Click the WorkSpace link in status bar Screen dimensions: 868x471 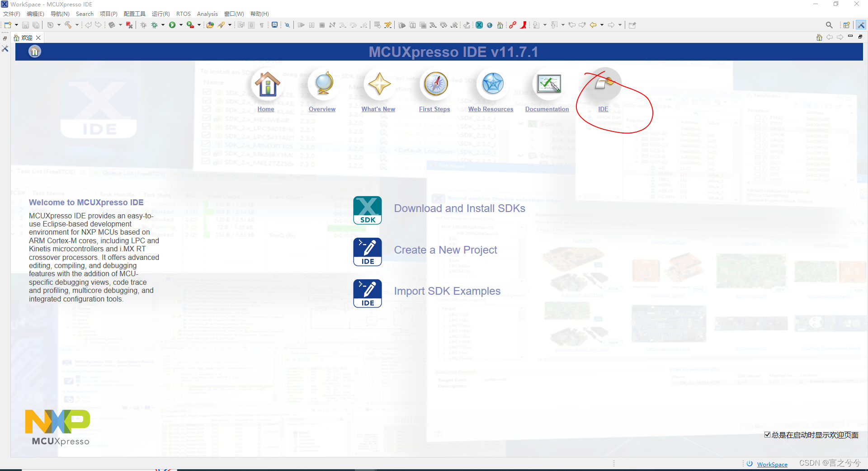(x=772, y=464)
